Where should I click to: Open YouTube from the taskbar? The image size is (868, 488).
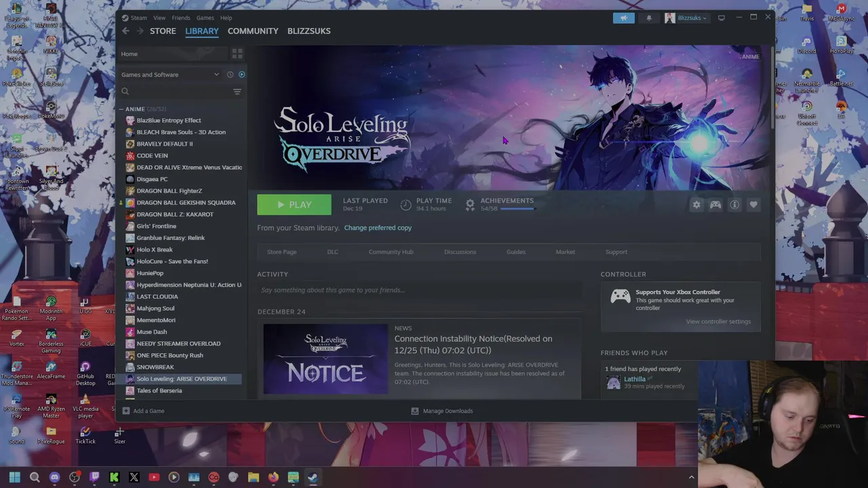(154, 477)
